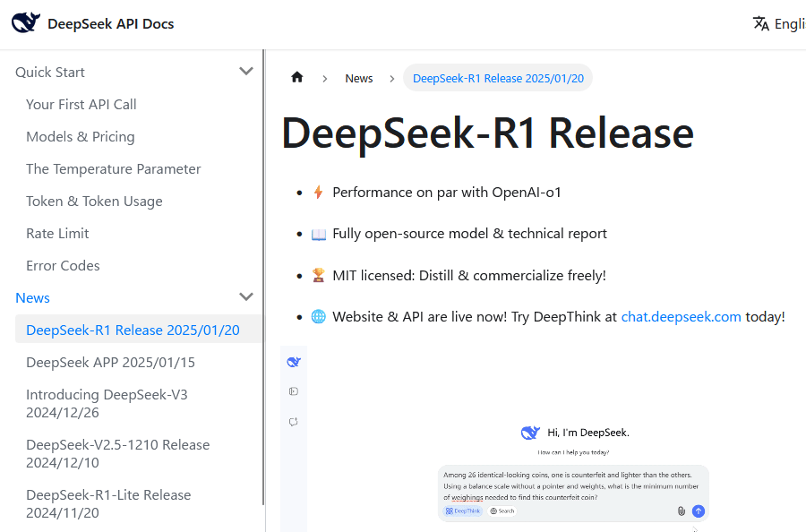The width and height of the screenshot is (806, 532).
Task: Open DeepSeek-V2.5-1210 Release 2024/12/10 news item
Action: (x=117, y=454)
